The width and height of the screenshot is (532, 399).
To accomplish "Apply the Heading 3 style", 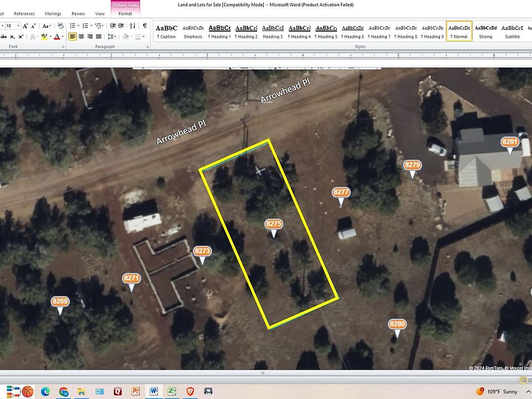I will [x=273, y=31].
